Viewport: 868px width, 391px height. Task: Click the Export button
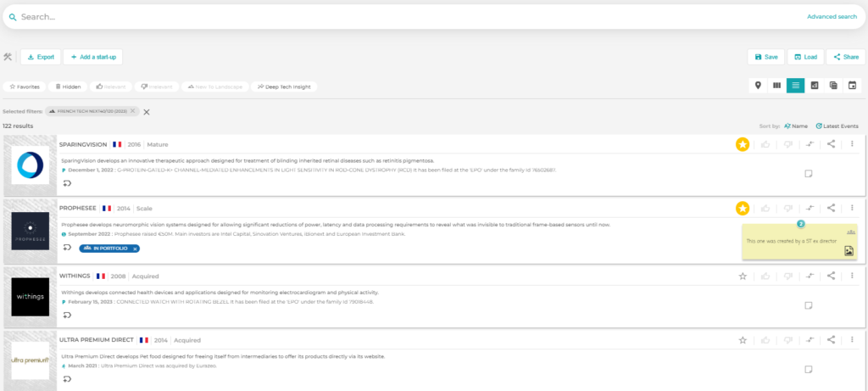tap(41, 57)
